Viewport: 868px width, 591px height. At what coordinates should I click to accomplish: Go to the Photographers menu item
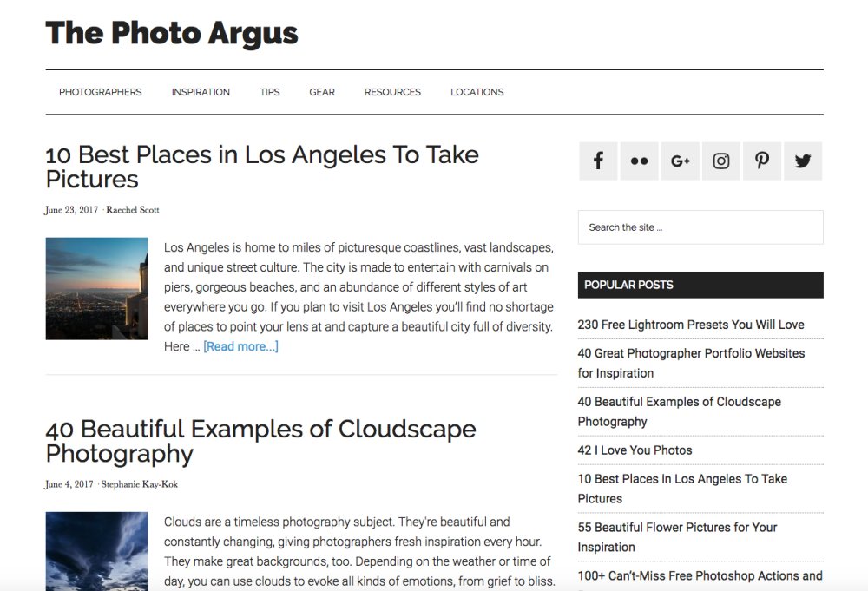[x=100, y=92]
